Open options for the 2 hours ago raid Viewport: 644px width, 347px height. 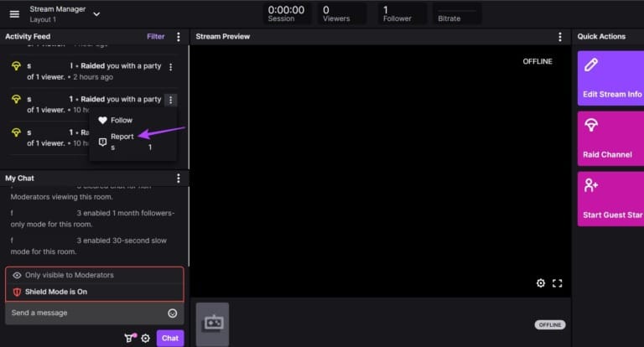(x=171, y=66)
